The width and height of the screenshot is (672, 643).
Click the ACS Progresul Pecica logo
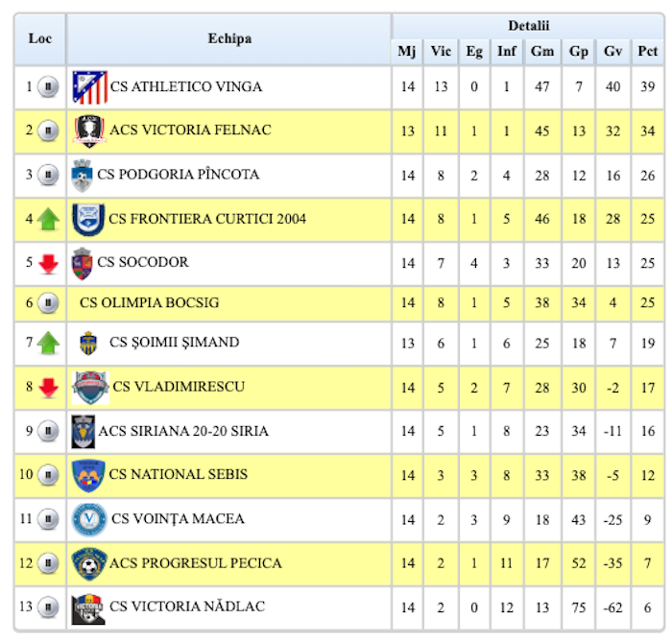pyautogui.click(x=88, y=563)
